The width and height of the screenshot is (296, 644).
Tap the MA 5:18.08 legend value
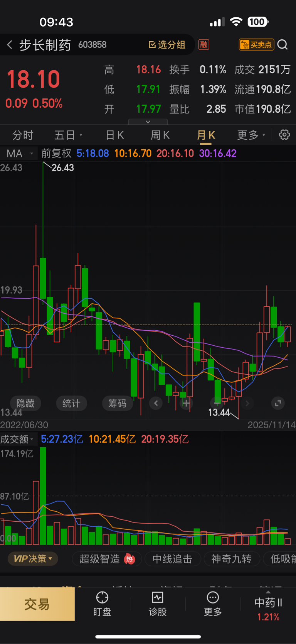92,154
